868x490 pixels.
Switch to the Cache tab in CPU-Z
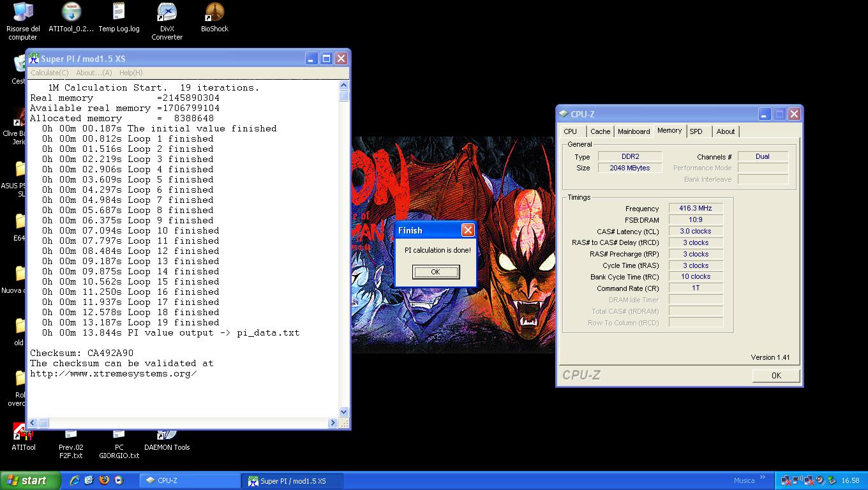click(x=600, y=131)
